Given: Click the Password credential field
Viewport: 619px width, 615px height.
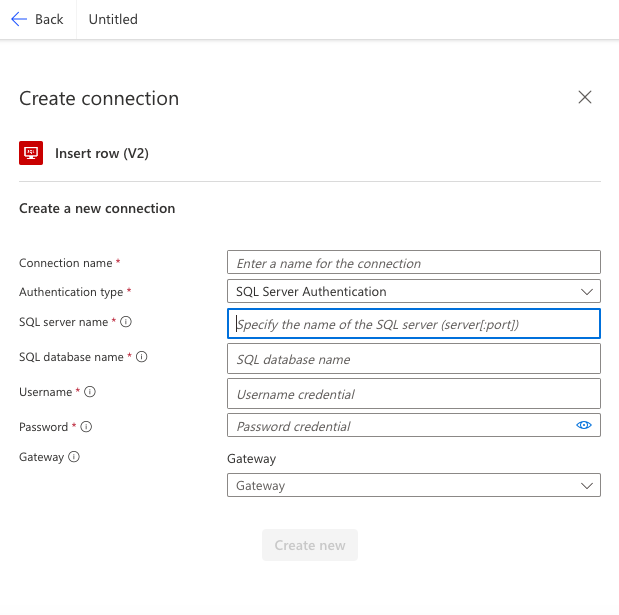Looking at the screenshot, I should point(414,425).
